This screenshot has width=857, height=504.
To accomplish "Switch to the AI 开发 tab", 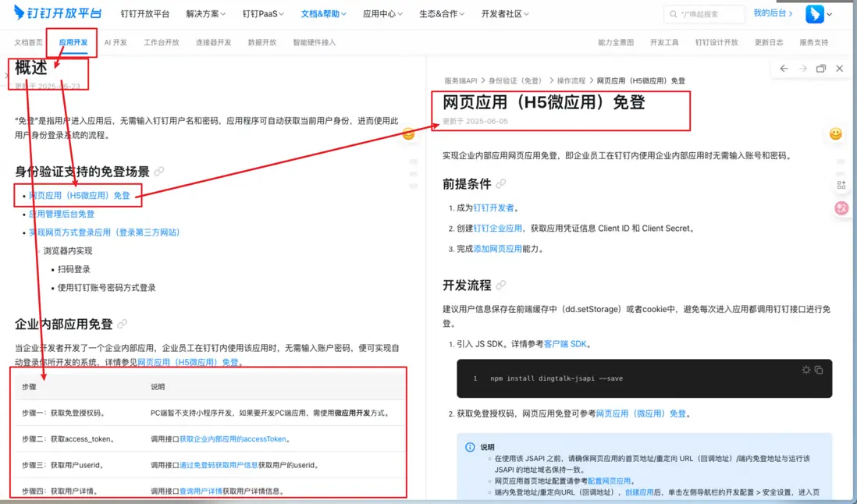I will pos(116,43).
